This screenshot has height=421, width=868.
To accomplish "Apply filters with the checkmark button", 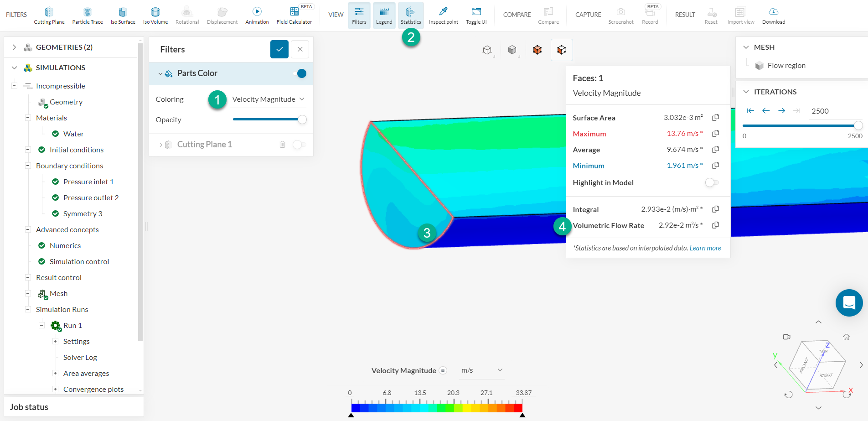I will point(279,49).
